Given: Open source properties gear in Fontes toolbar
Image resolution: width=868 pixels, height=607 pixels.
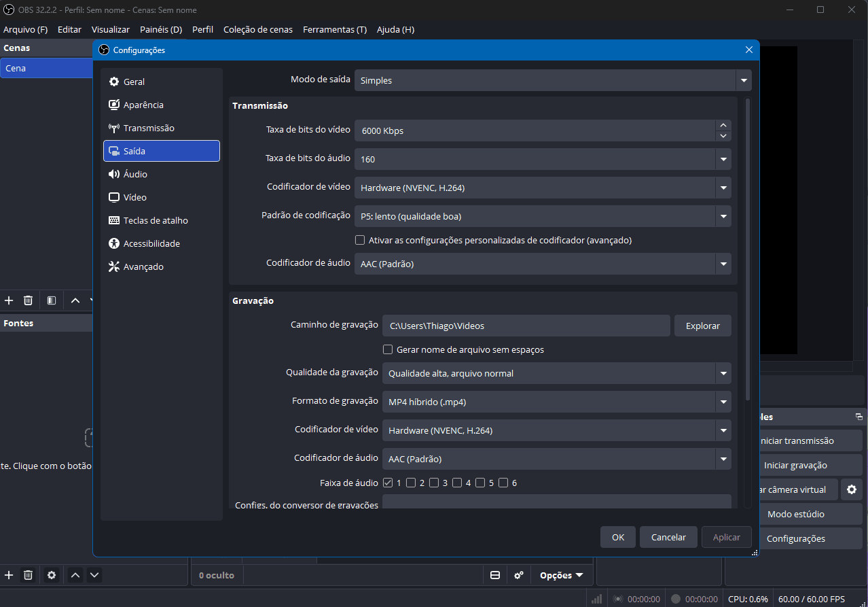Looking at the screenshot, I should coord(51,575).
